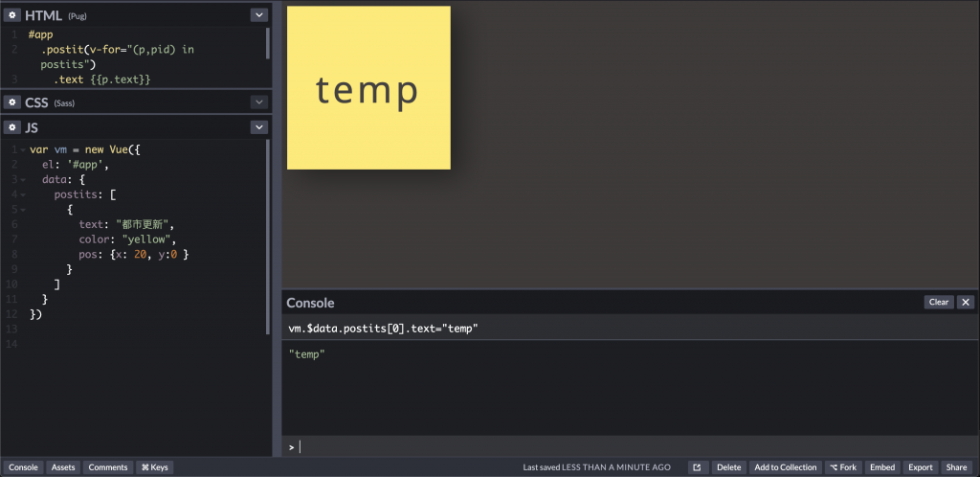
Task: Click JS editor vertical scrollbar
Action: point(268,237)
